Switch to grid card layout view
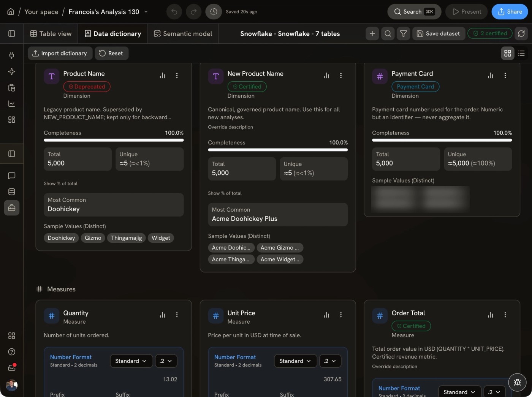The height and width of the screenshot is (397, 532). point(508,54)
